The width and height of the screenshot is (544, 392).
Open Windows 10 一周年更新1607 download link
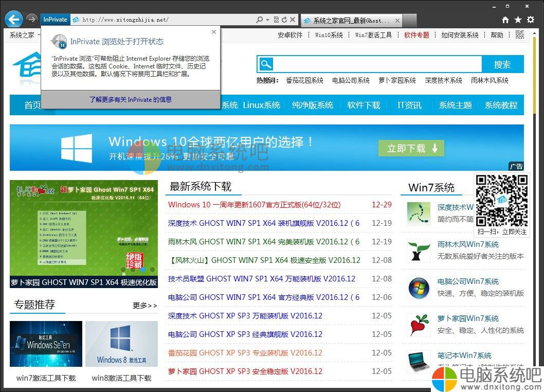coord(254,205)
